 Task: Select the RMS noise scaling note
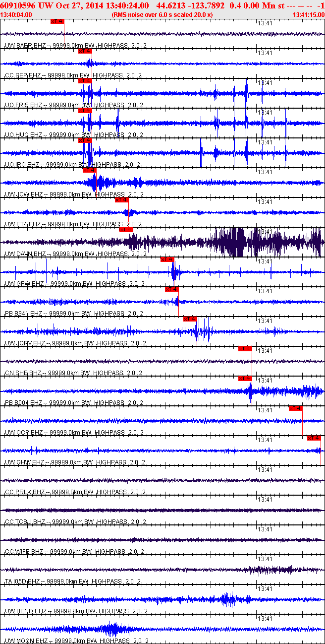click(x=162, y=14)
